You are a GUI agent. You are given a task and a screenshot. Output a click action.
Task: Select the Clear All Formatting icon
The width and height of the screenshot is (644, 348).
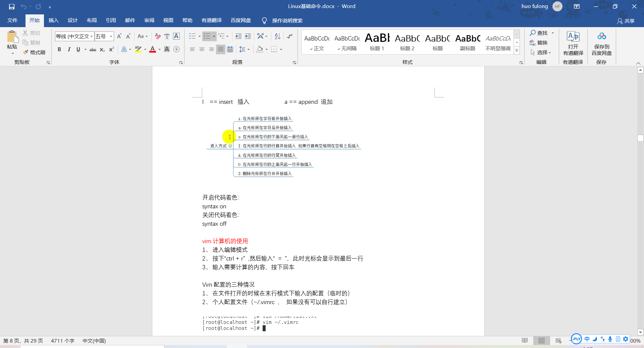point(158,36)
